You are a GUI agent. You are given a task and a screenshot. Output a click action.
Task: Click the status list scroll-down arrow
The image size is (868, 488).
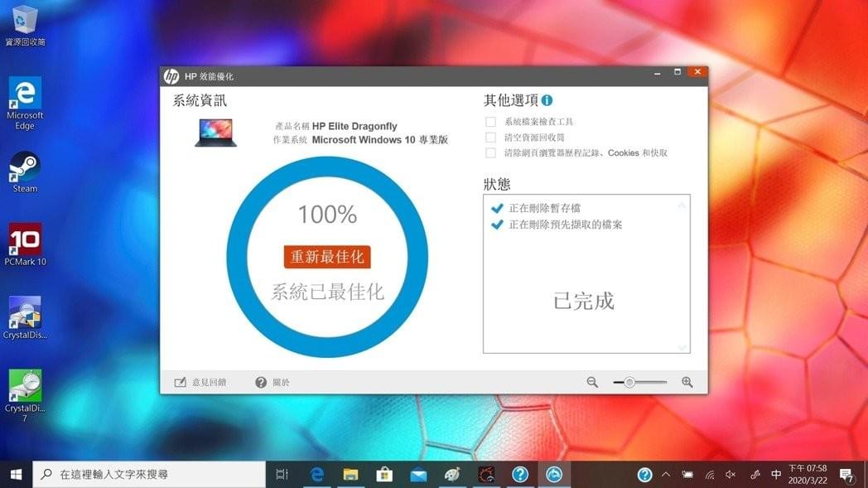[682, 348]
